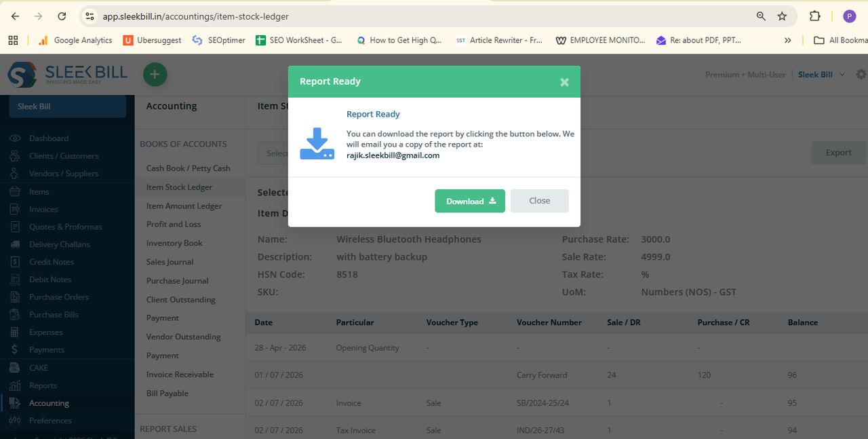The width and height of the screenshot is (868, 439).
Task: Click the Debit Notes sidebar icon
Action: pos(15,280)
